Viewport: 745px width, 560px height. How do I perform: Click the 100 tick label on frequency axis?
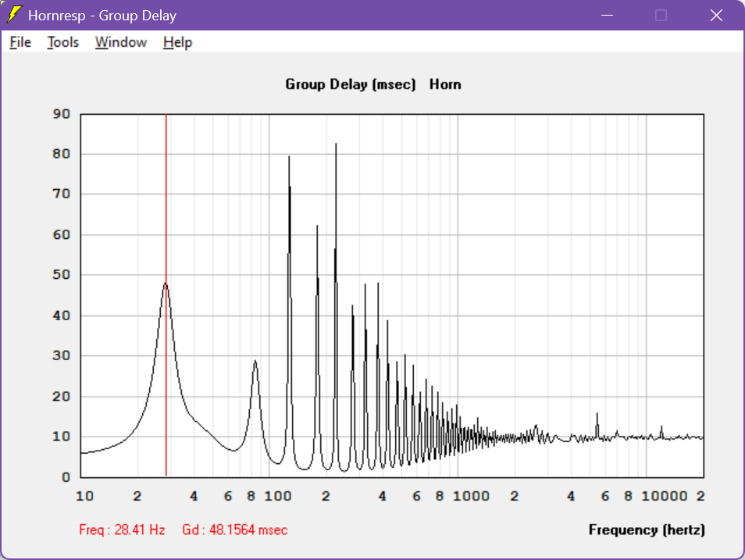click(278, 496)
